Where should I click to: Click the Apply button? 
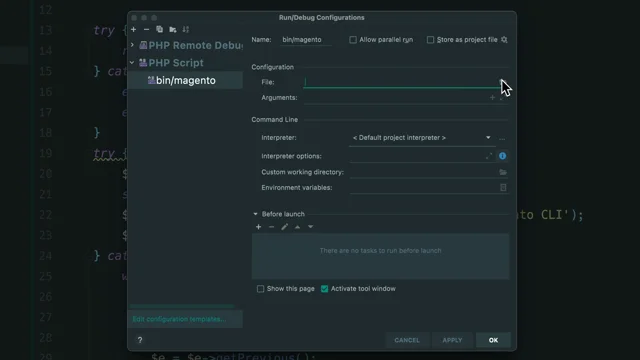[x=452, y=340]
